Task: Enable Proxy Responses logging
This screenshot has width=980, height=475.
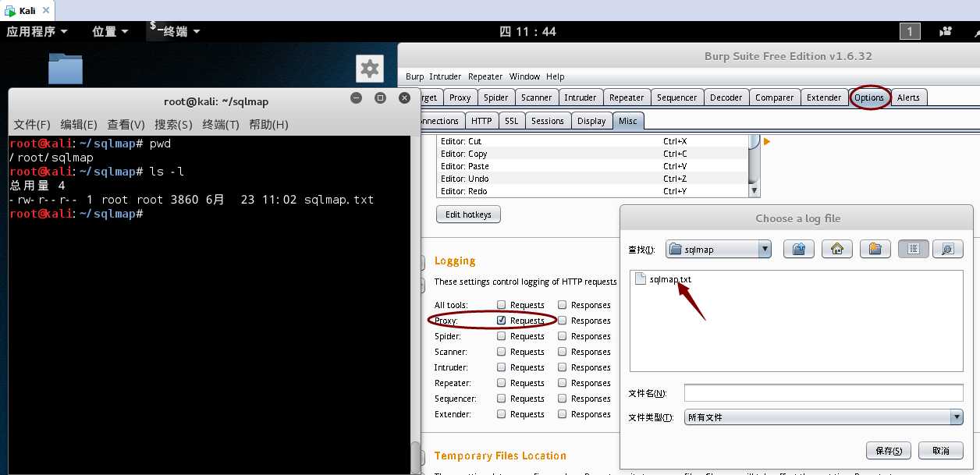Action: click(563, 321)
